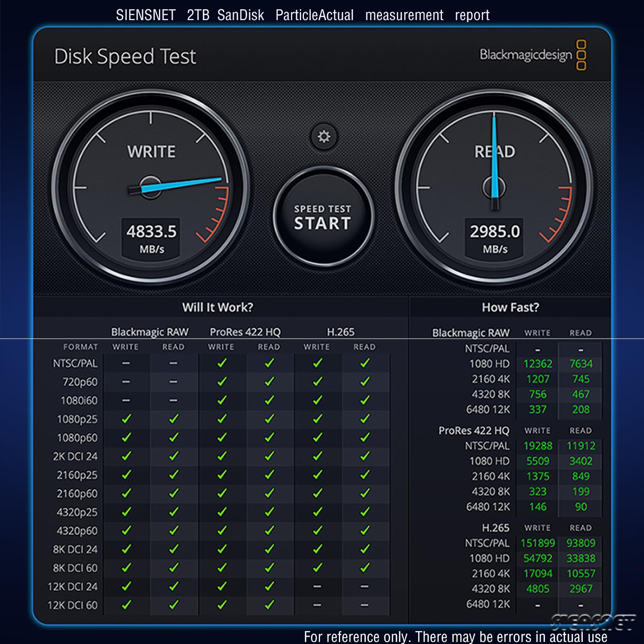Screen dimensions: 644x644
Task: Click the NTSC/PAL H.265 write checkmark
Action: [x=318, y=363]
